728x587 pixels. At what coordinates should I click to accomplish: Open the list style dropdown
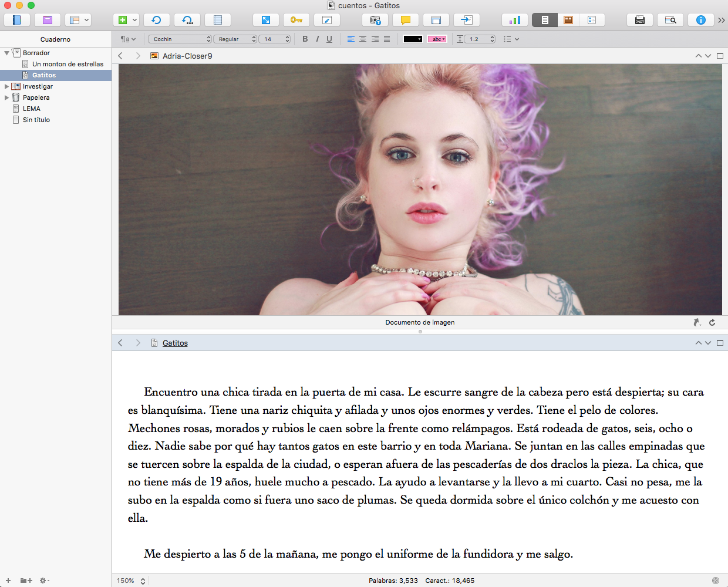pos(511,39)
